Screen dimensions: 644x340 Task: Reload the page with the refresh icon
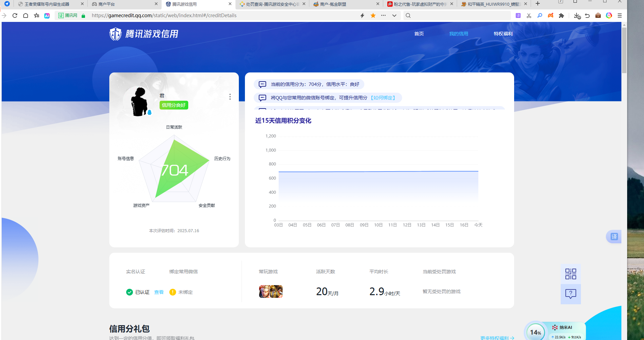[15, 16]
